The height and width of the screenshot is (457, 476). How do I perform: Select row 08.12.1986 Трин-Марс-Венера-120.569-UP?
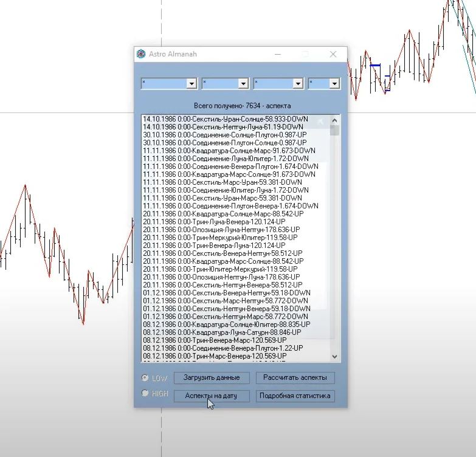pyautogui.click(x=236, y=356)
